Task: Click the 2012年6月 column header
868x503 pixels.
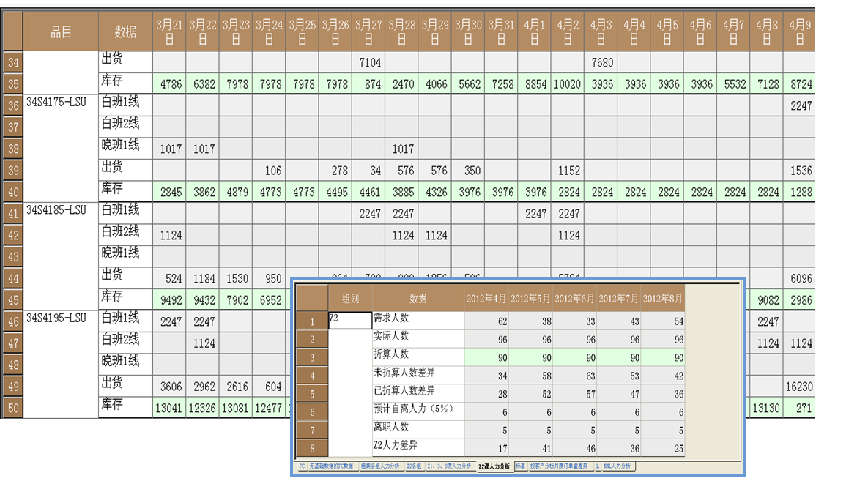Action: 574,299
